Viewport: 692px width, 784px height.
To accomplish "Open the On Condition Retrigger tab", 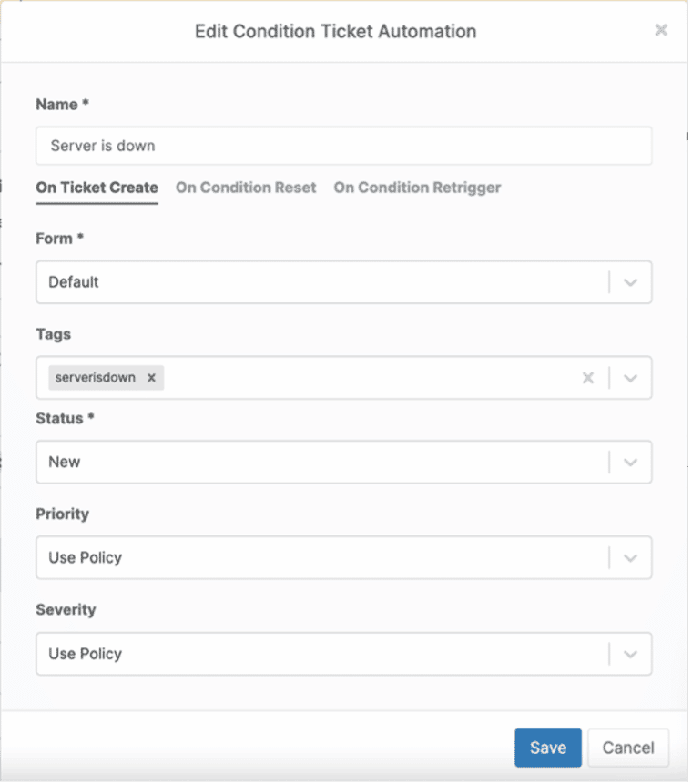I will [417, 188].
